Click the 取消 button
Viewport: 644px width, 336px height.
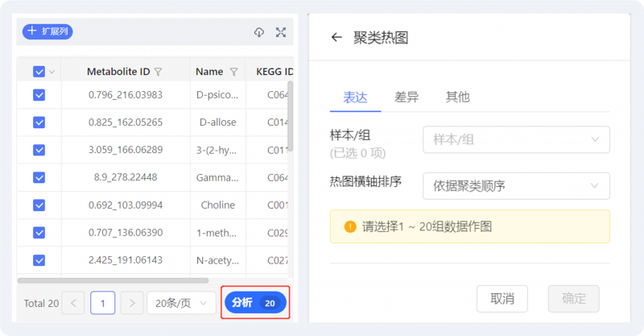click(502, 298)
